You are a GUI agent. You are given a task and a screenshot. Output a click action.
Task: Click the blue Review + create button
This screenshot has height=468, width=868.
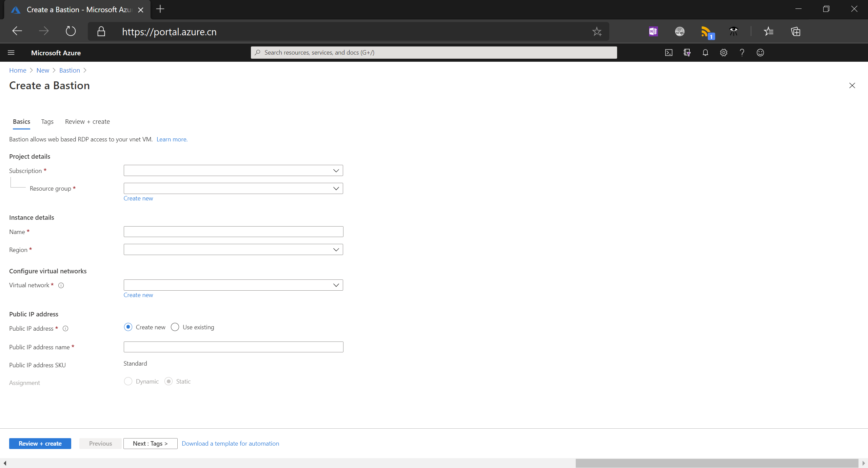point(40,444)
